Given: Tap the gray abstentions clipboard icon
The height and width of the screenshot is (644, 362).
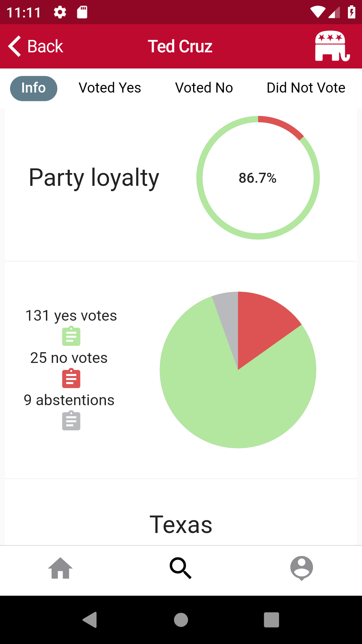Looking at the screenshot, I should pyautogui.click(x=71, y=421).
